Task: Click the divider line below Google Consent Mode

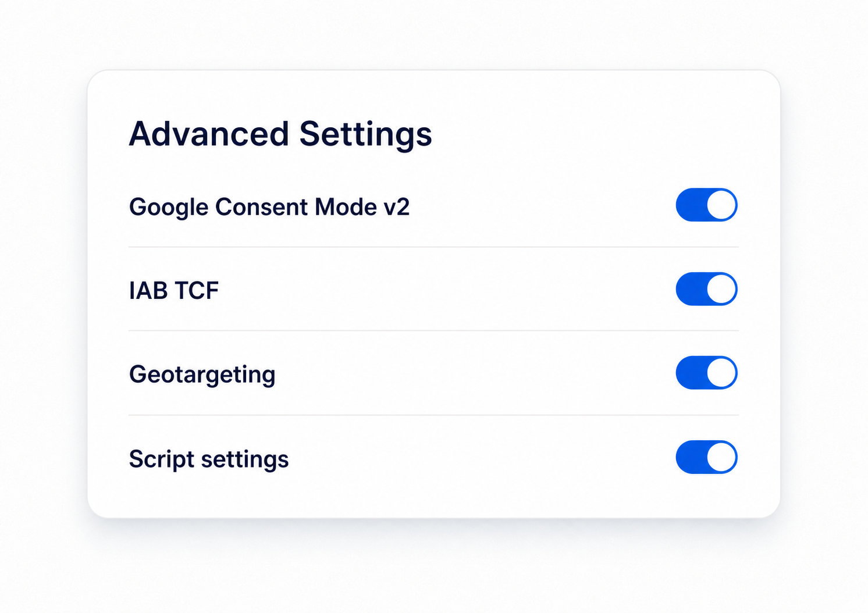Action: (433, 247)
